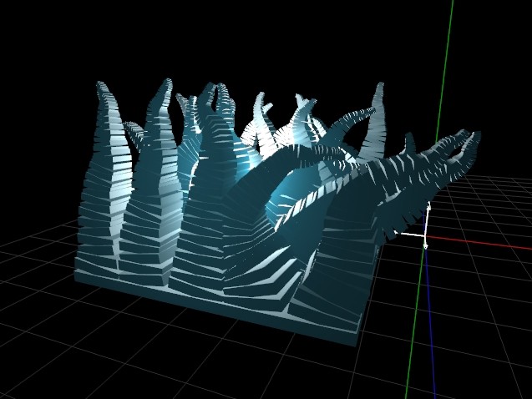Click the rightmost forked tentacle's tip

click(x=477, y=135)
